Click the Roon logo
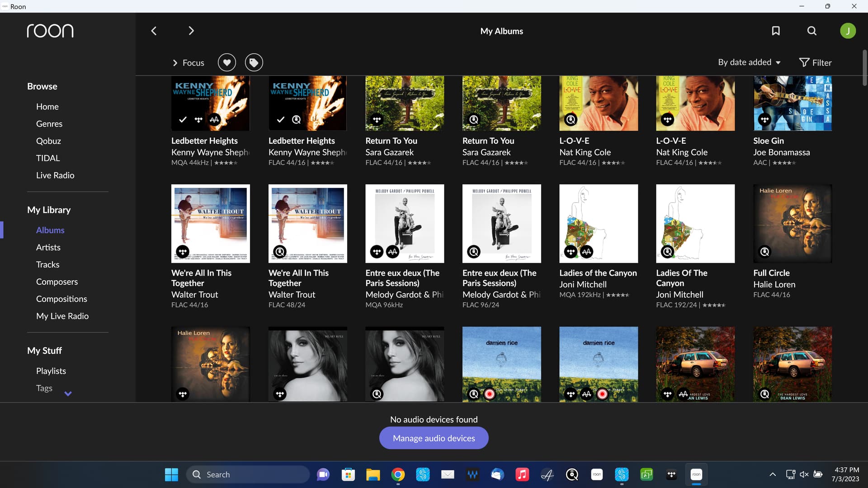Image resolution: width=868 pixels, height=488 pixels. click(50, 31)
